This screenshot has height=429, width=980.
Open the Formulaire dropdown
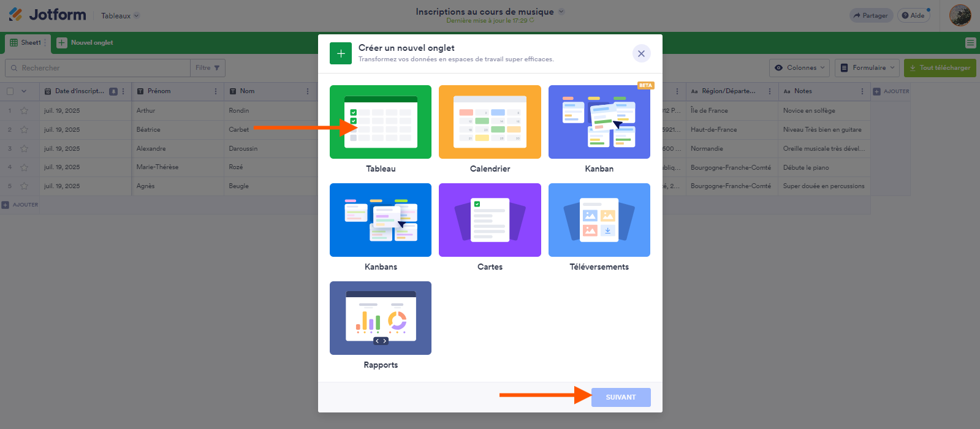(x=867, y=68)
